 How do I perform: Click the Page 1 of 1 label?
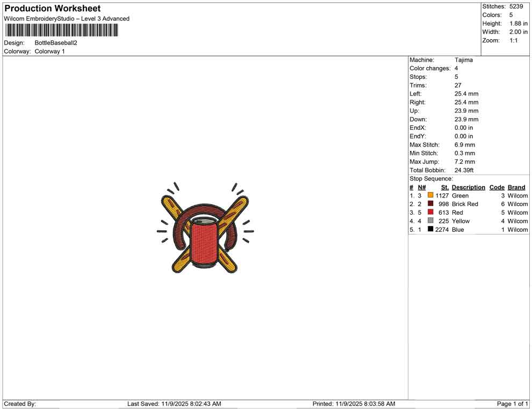pyautogui.click(x=512, y=404)
